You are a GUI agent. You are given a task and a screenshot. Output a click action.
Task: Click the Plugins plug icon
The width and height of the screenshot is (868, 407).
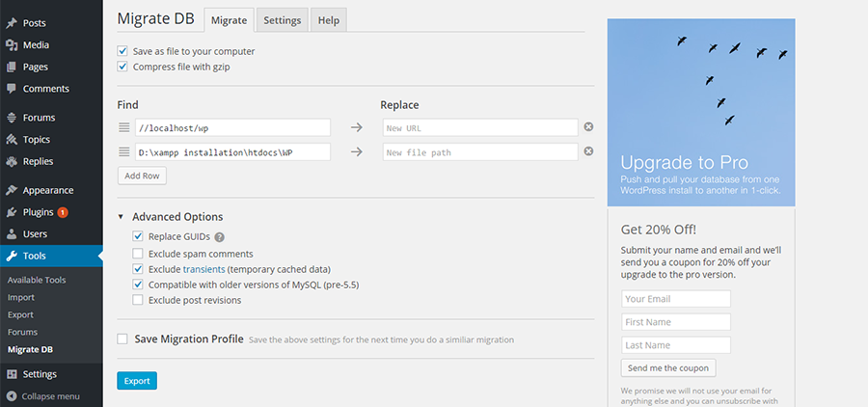(12, 212)
